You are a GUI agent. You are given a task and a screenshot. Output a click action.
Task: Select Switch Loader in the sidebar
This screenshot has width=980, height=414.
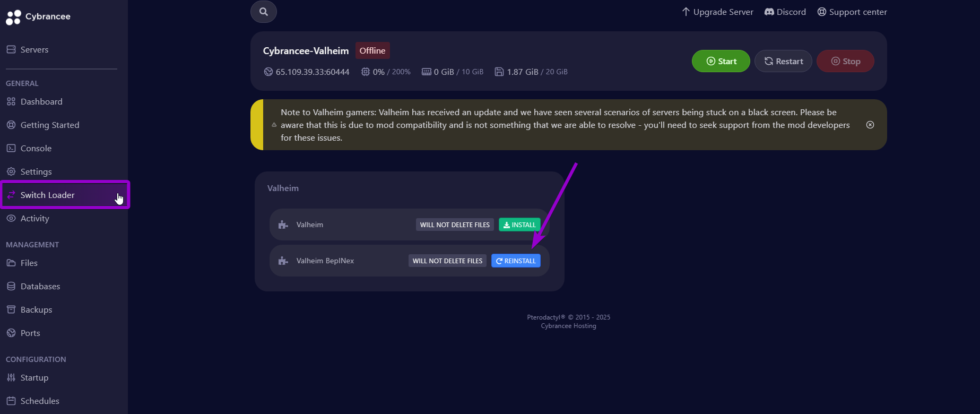[65, 195]
